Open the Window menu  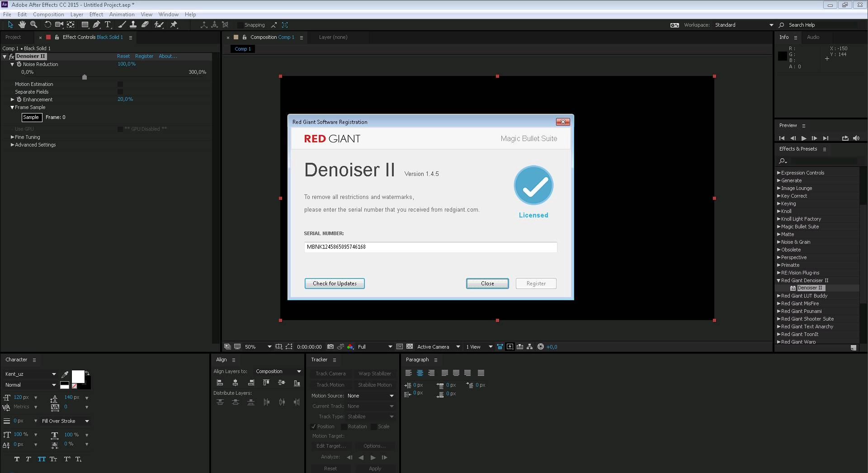pos(168,14)
